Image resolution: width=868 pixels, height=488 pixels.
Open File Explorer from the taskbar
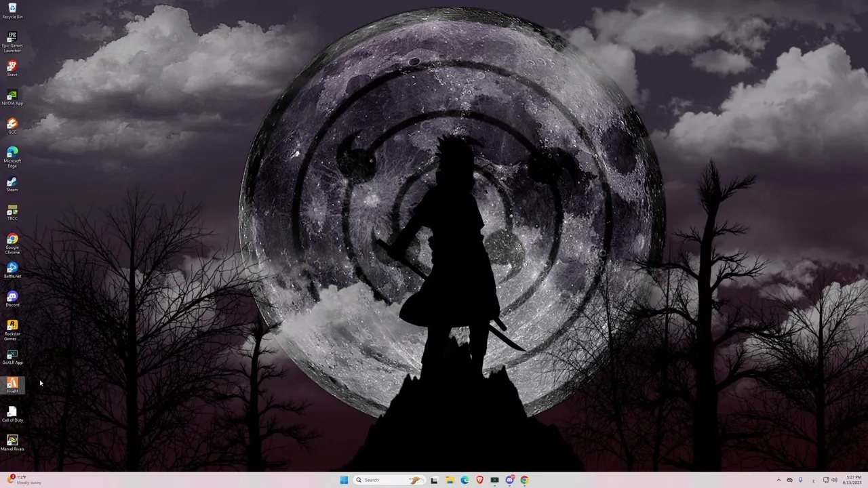[450, 480]
